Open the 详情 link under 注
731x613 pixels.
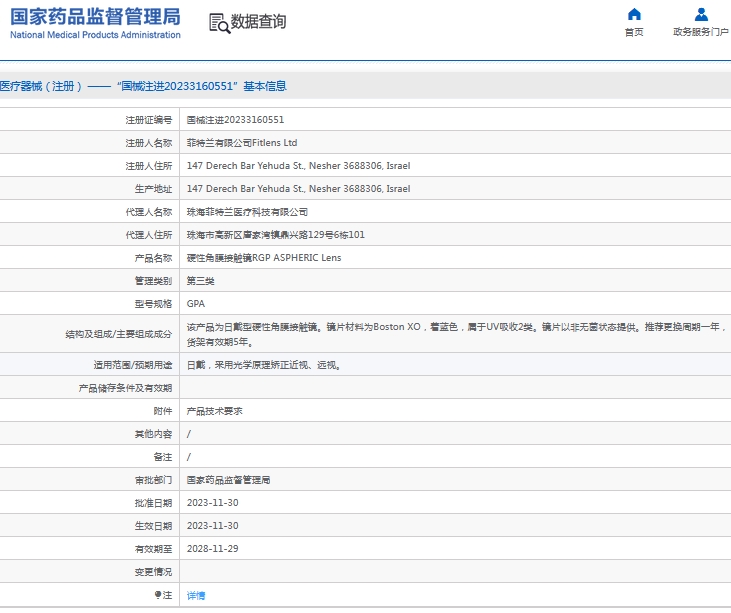coord(196,595)
